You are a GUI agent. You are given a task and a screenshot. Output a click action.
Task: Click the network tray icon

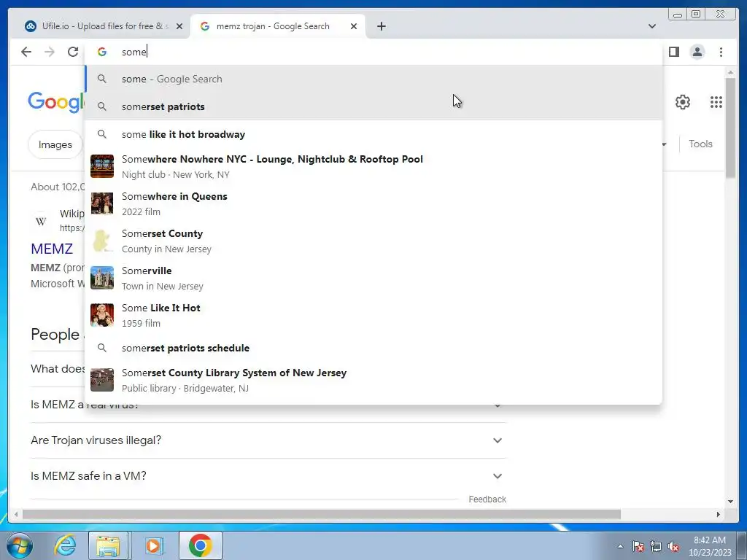point(656,546)
